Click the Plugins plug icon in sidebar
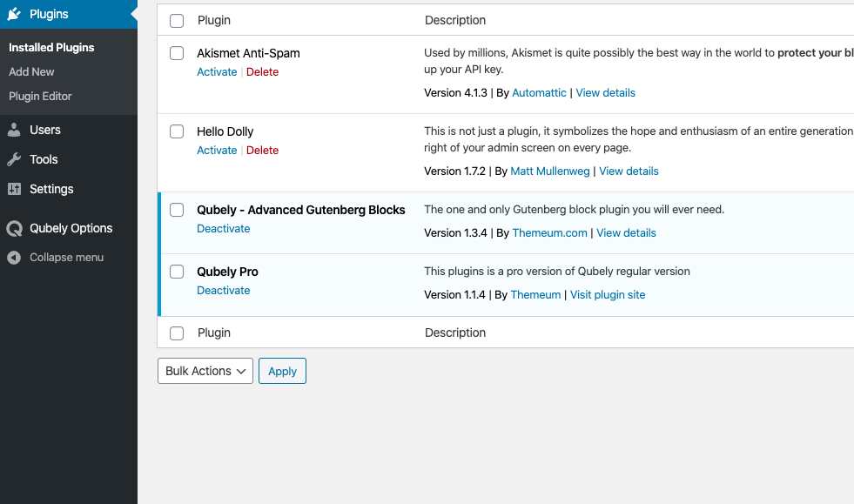The image size is (854, 504). tap(14, 14)
